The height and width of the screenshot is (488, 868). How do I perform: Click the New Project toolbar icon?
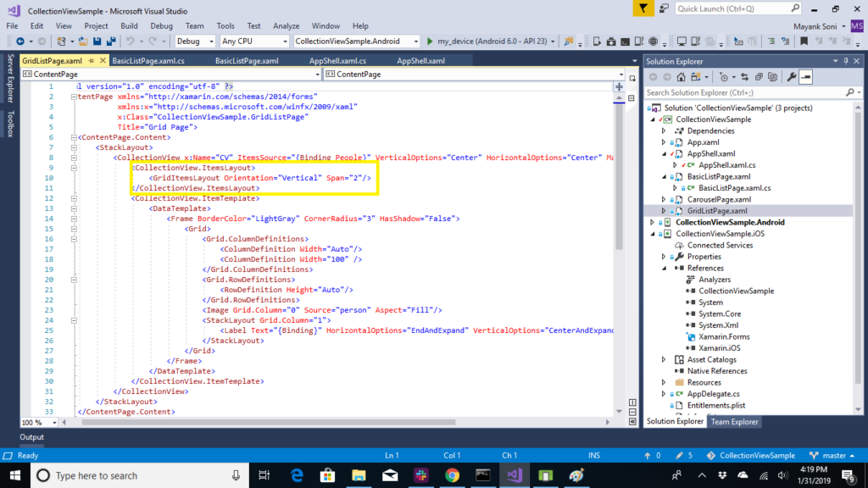tap(61, 42)
